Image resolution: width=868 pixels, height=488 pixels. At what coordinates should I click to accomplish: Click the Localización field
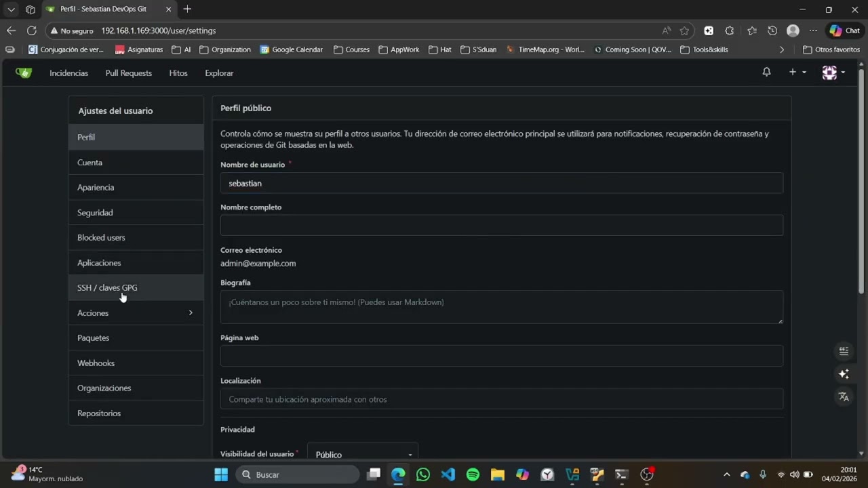tap(502, 399)
